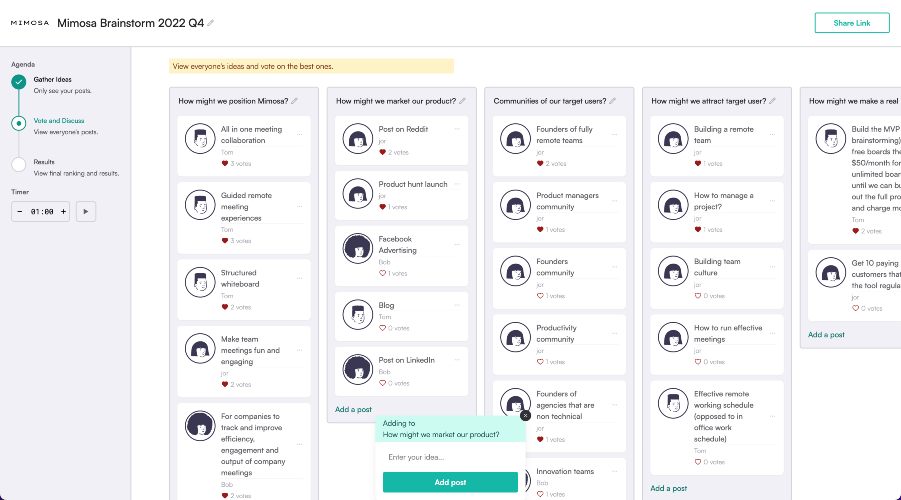Select the Vote and Discuss agenda step
901x500 pixels.
[x=59, y=121]
